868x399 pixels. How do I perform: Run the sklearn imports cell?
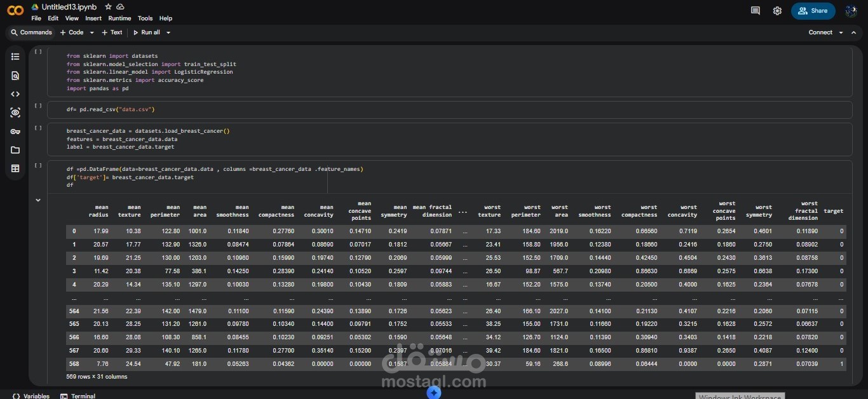click(38, 51)
